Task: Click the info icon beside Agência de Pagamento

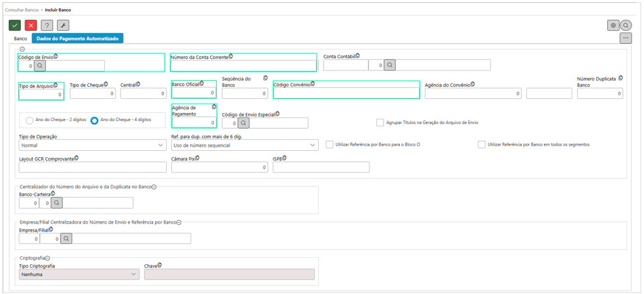Action: pos(213,107)
